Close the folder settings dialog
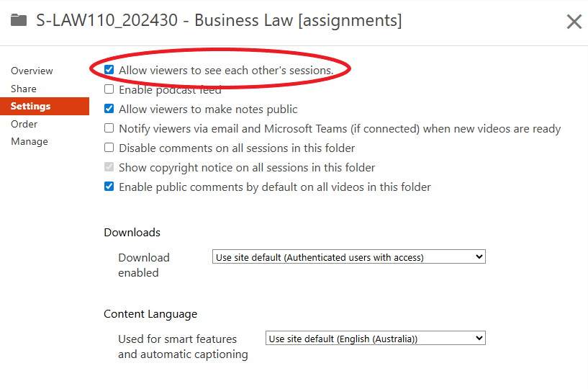The height and width of the screenshot is (389, 588). [574, 22]
